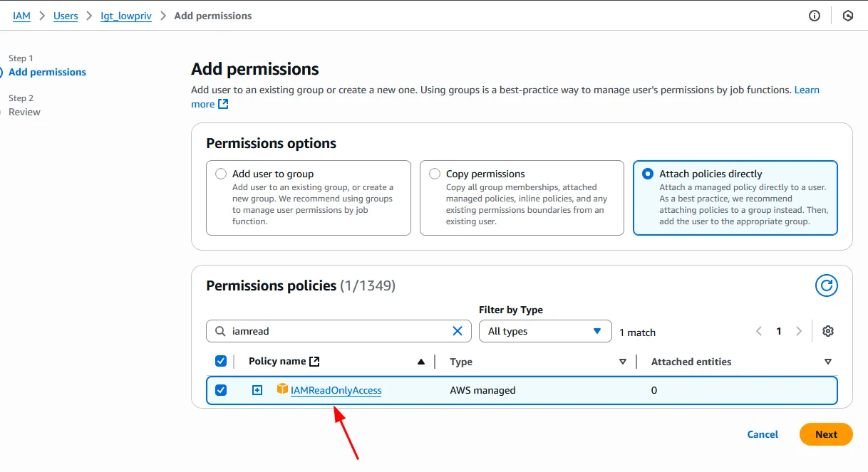Toggle the select-all policies checkbox
868x472 pixels.
[x=221, y=361]
